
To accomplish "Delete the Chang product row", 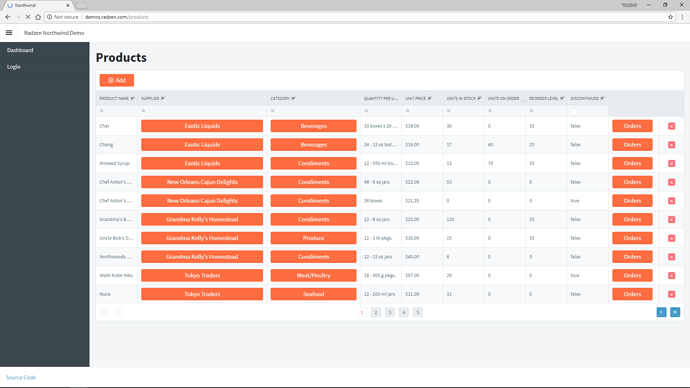I will coord(672,145).
